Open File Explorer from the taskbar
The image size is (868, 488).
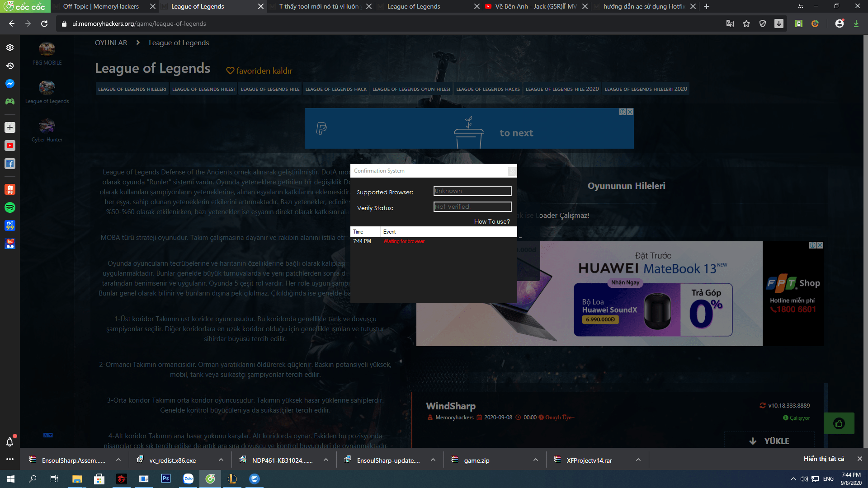click(x=77, y=479)
